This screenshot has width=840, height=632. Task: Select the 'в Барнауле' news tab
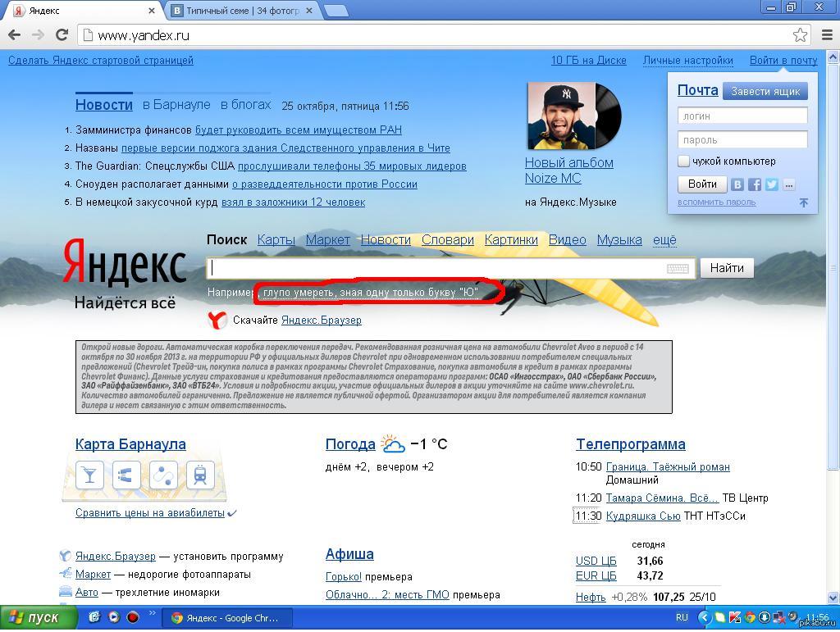click(176, 105)
